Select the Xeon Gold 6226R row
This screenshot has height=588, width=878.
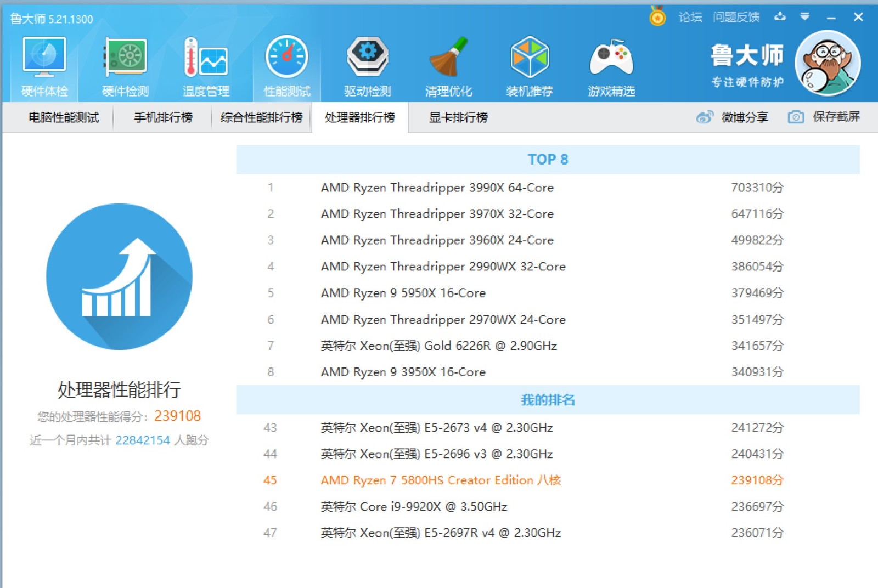pyautogui.click(x=548, y=346)
